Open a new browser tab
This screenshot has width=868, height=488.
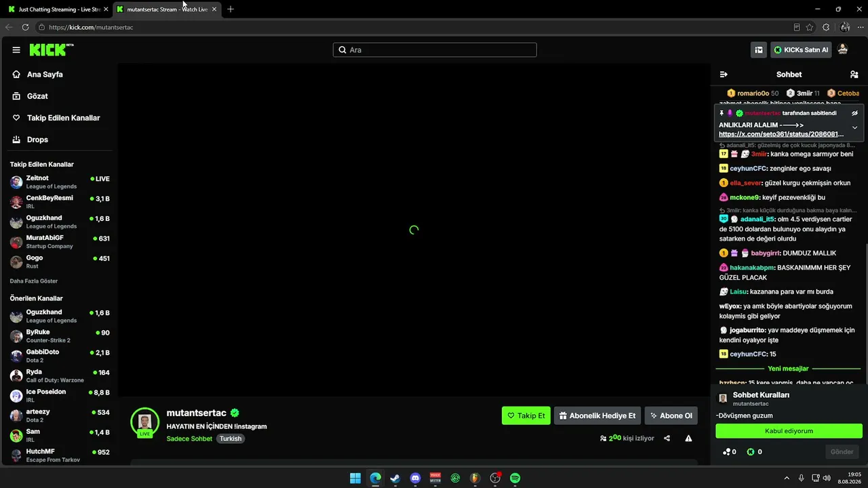tap(231, 9)
